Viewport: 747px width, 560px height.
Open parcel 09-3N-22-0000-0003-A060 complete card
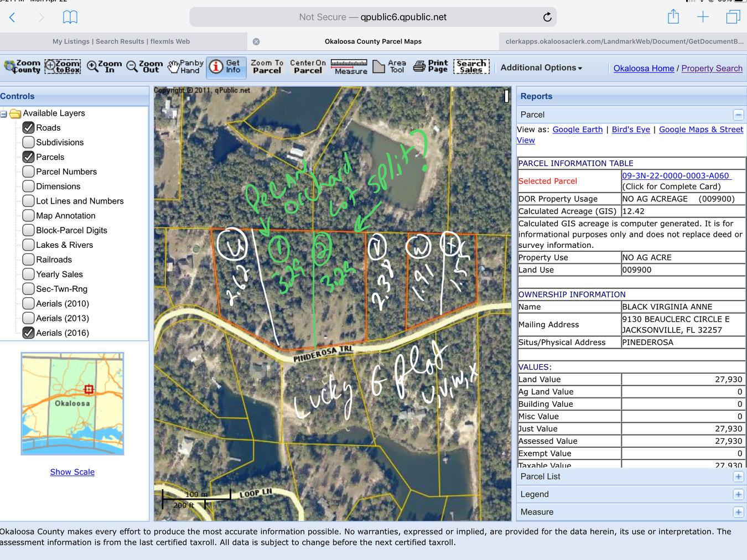click(676, 176)
